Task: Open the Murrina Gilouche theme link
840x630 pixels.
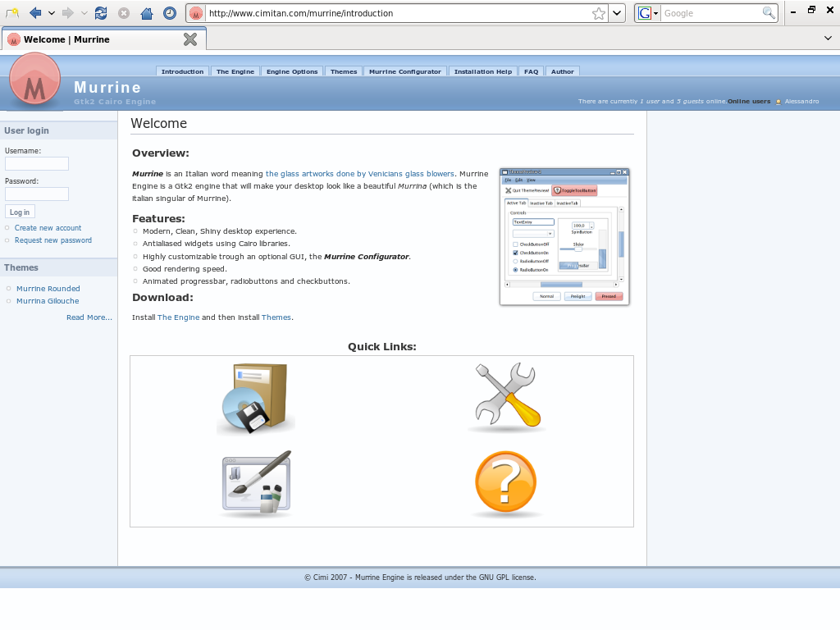Action: (x=48, y=301)
